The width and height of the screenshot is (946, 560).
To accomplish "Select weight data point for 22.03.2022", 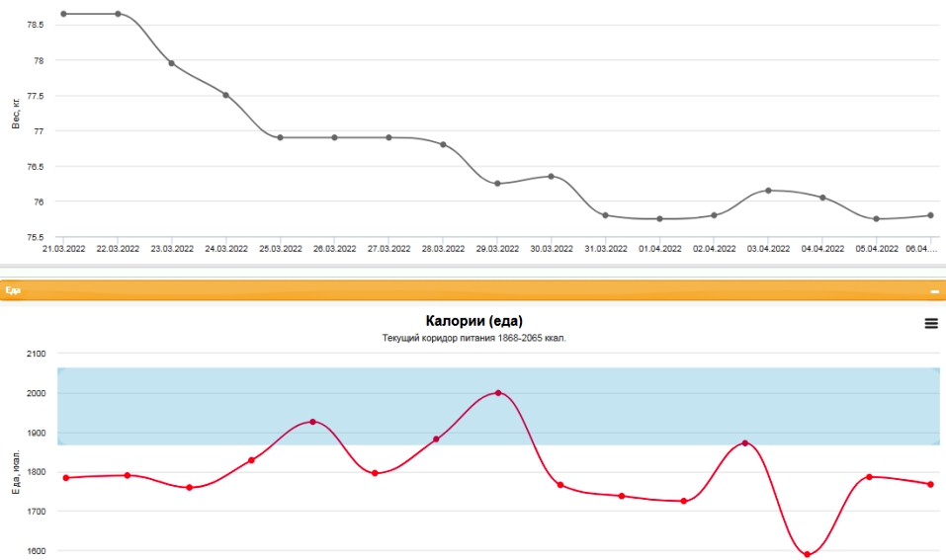I will [118, 14].
